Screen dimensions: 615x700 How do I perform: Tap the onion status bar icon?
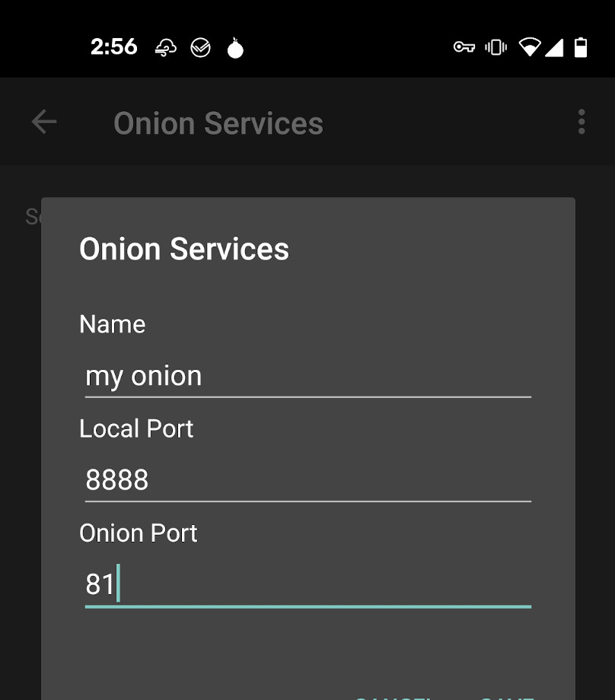[236, 49]
